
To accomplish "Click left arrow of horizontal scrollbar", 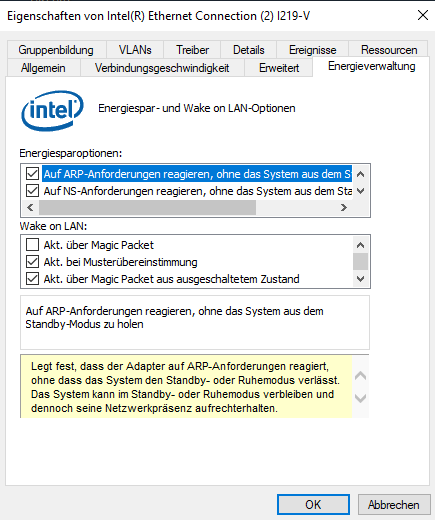I will [x=30, y=208].
